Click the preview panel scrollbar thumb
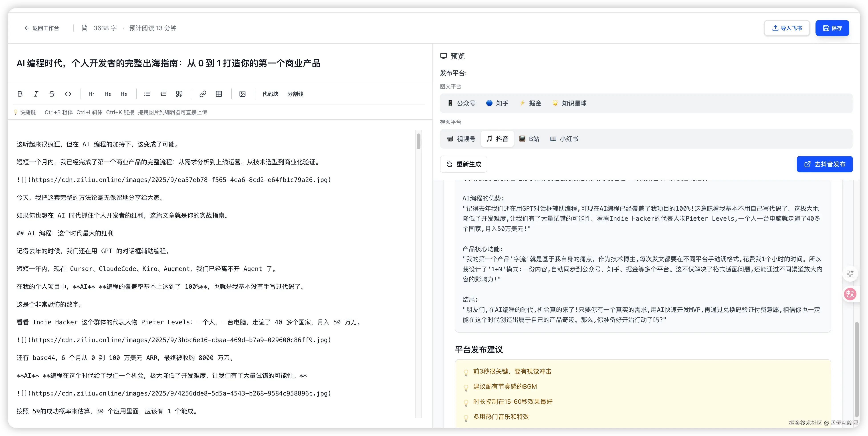Image resolution: width=868 pixels, height=436 pixels. click(x=856, y=369)
